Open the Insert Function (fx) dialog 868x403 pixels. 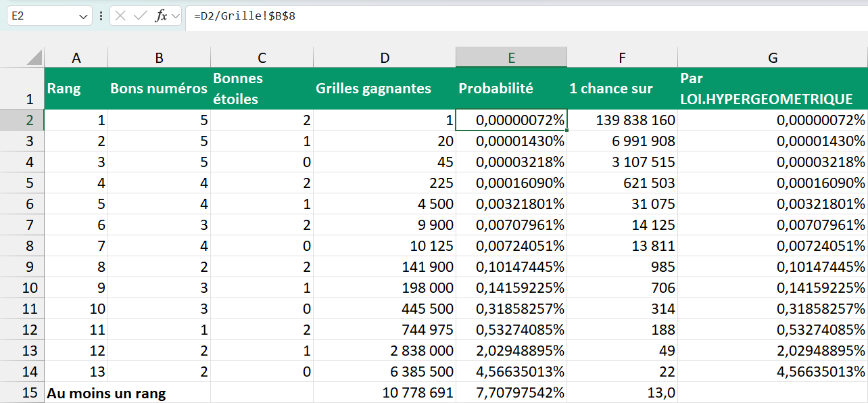161,16
